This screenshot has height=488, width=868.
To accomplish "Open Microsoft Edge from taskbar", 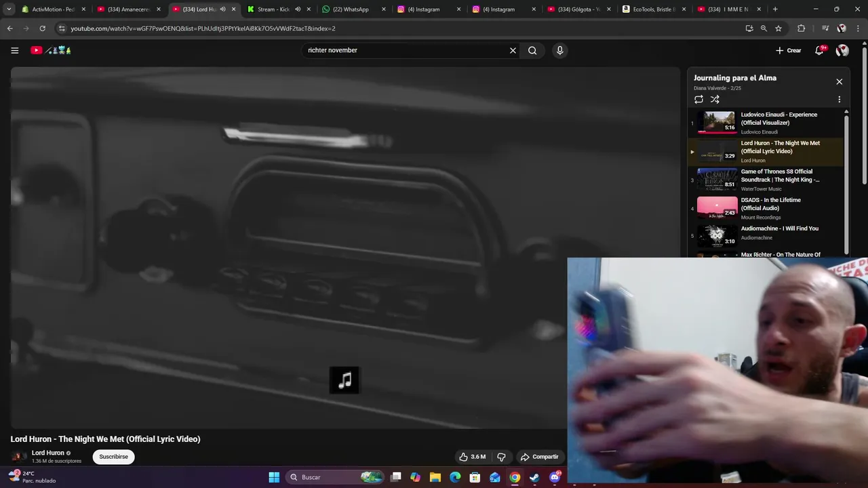I will tap(455, 477).
